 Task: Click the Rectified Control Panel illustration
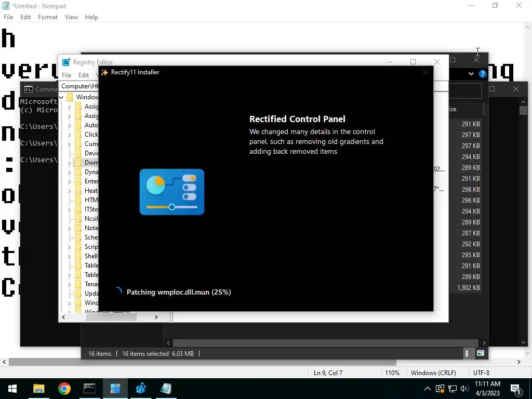click(x=171, y=192)
